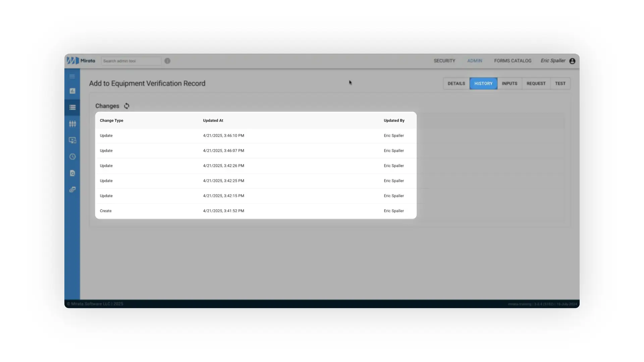
Task: Refresh the Changes list
Action: tap(126, 106)
